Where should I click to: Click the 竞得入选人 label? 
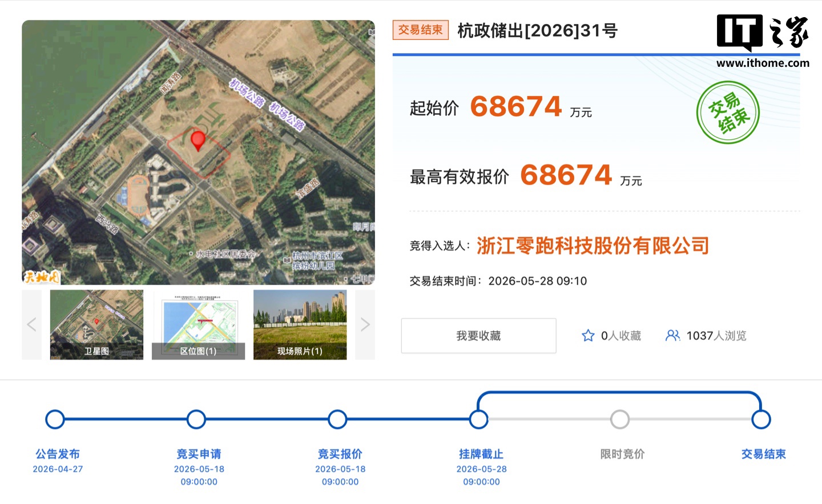(440, 246)
